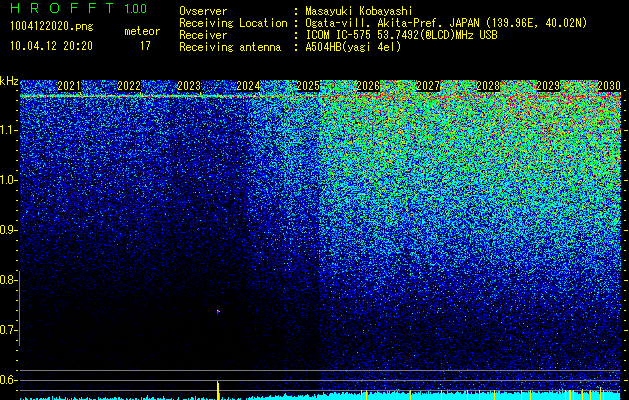Screen dimensions: 629x400
Task: Click the Receiving antenna label
Action: click(x=230, y=47)
